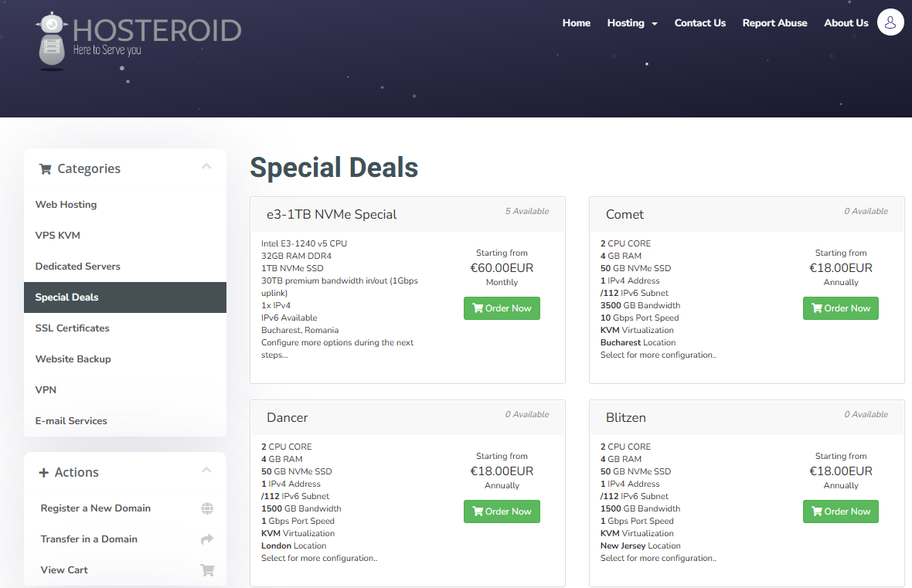The image size is (912, 588).
Task: Collapse the Categories panel chevron
Action: pyautogui.click(x=206, y=166)
